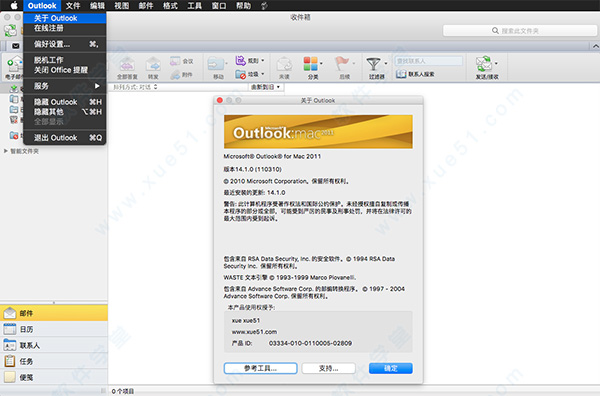Expand the Smart Folders (智能文件夹) triangle
The height and width of the screenshot is (396, 600).
pyautogui.click(x=6, y=151)
